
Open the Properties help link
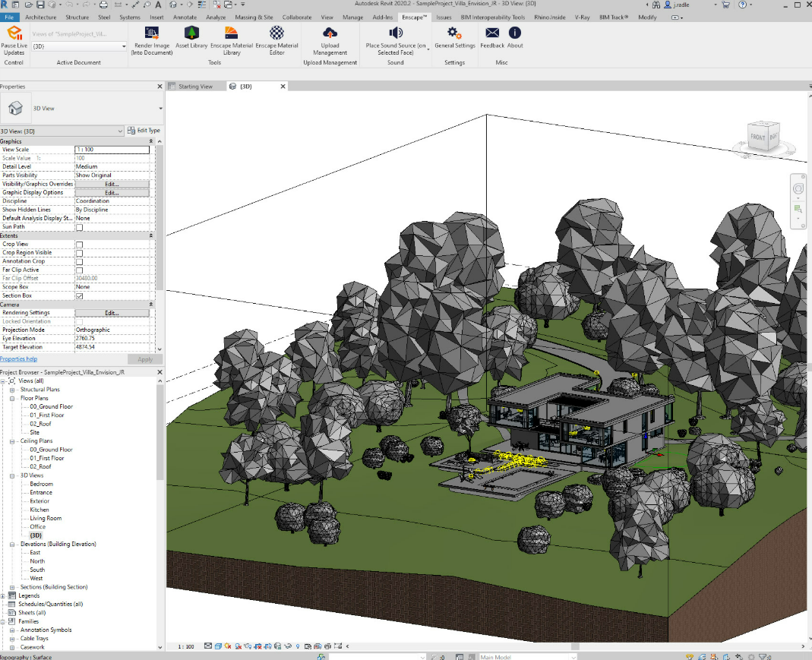[x=19, y=359]
